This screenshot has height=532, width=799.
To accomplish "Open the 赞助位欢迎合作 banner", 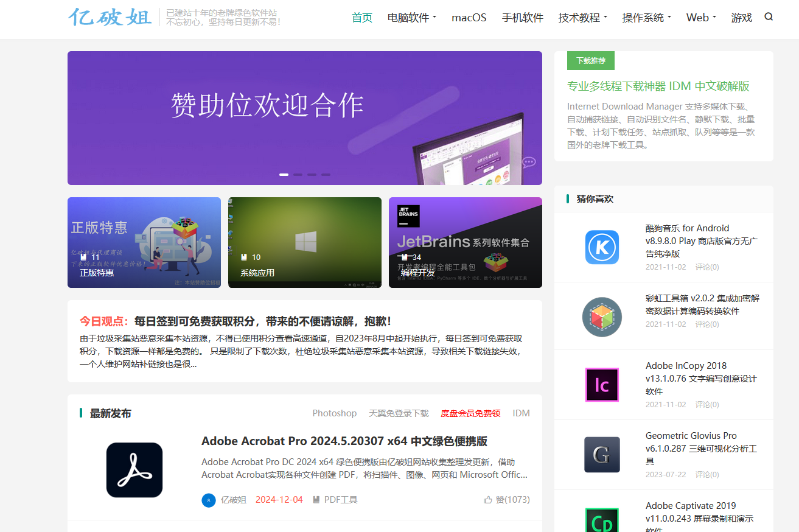I will [x=305, y=118].
